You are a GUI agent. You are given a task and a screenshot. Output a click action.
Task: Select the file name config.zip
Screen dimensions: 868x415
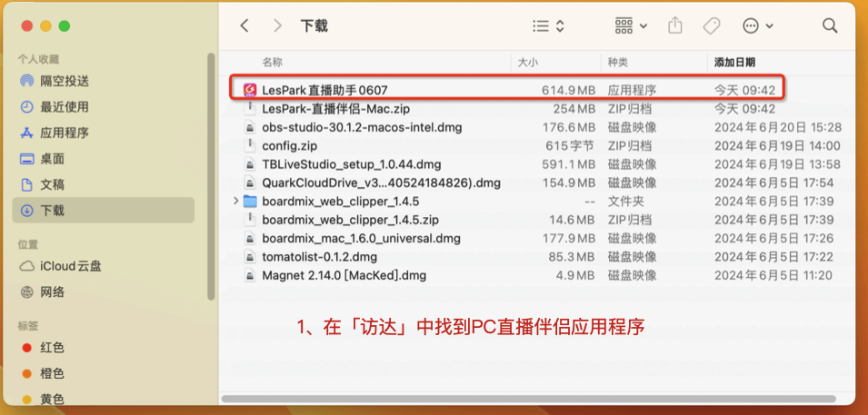point(290,145)
